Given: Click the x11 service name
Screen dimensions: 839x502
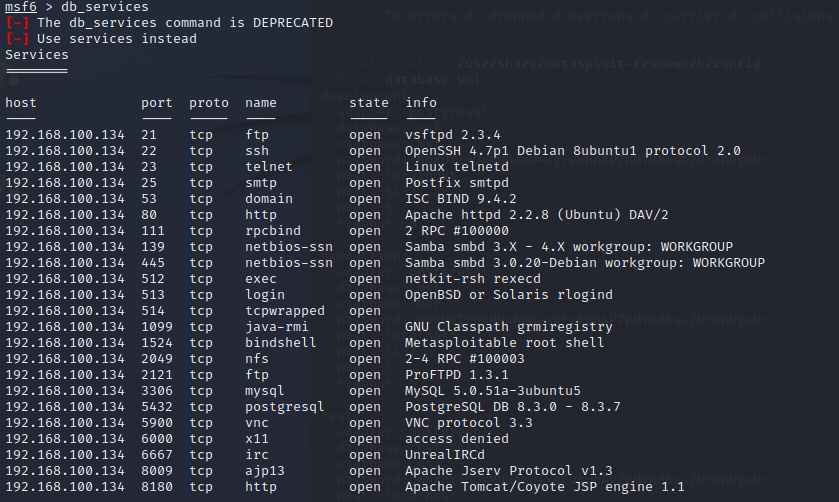Looking at the screenshot, I should (257, 439).
